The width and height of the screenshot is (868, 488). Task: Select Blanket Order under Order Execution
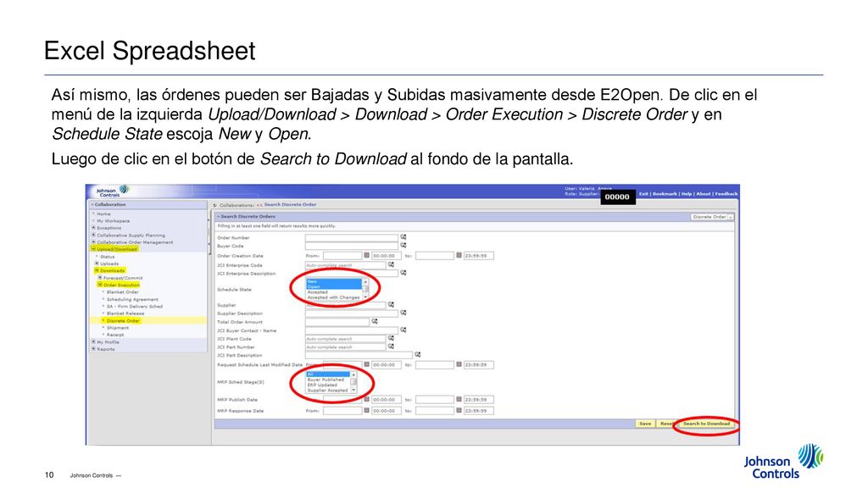tap(122, 292)
